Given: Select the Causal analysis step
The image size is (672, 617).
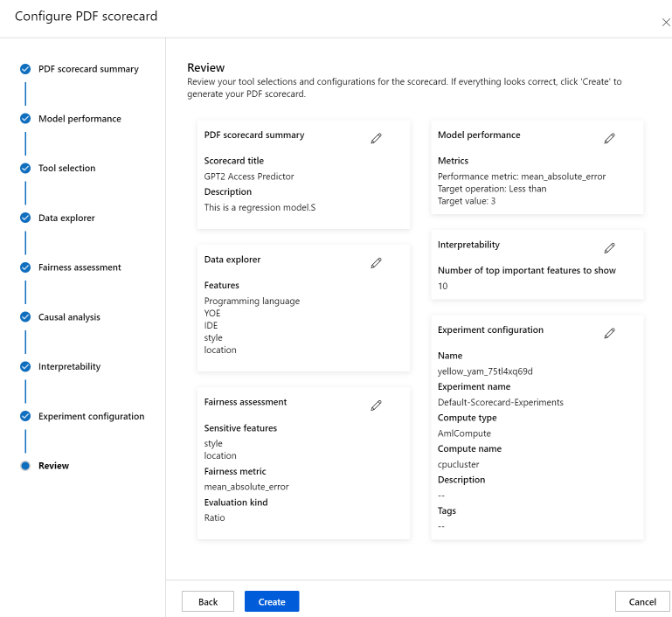Looking at the screenshot, I should [x=69, y=317].
